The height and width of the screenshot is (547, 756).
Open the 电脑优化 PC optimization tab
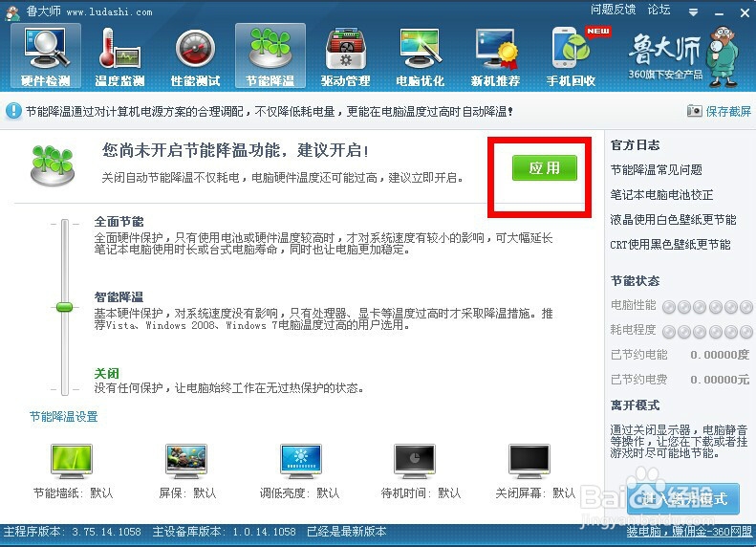tap(420, 56)
